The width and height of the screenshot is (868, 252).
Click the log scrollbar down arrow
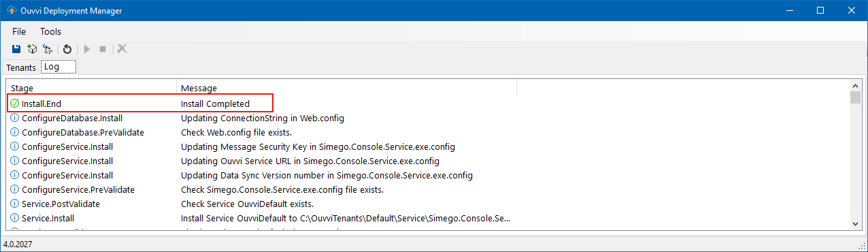(x=855, y=223)
